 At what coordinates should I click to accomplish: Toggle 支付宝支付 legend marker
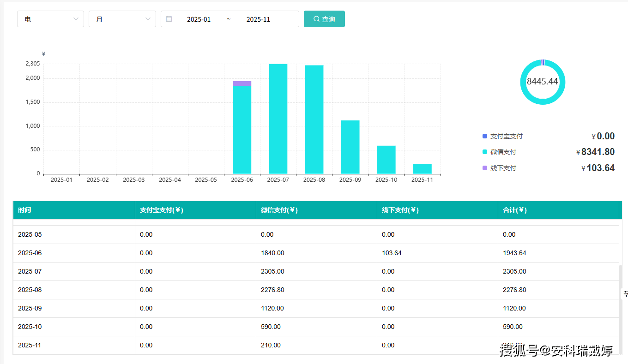[485, 136]
